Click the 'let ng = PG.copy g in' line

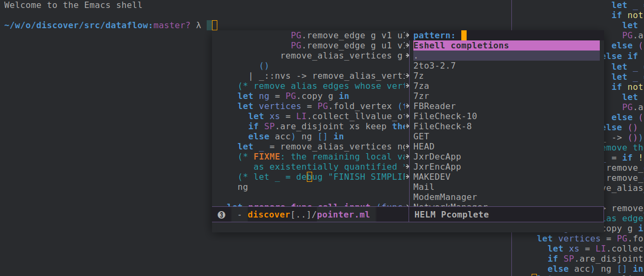pos(294,96)
